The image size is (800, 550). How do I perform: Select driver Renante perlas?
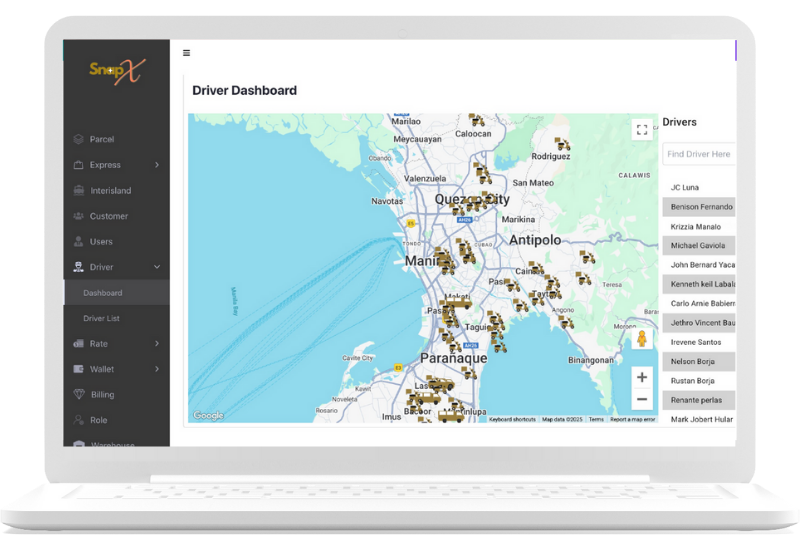point(699,400)
